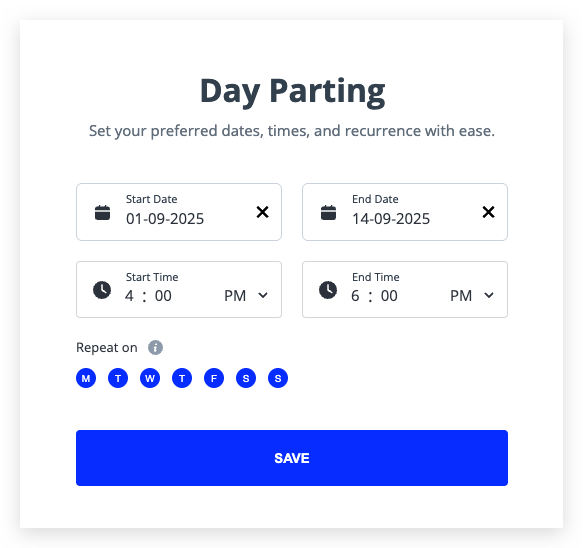Select the Start Time hour field
Screen dimensions: 583x548
pos(129,296)
